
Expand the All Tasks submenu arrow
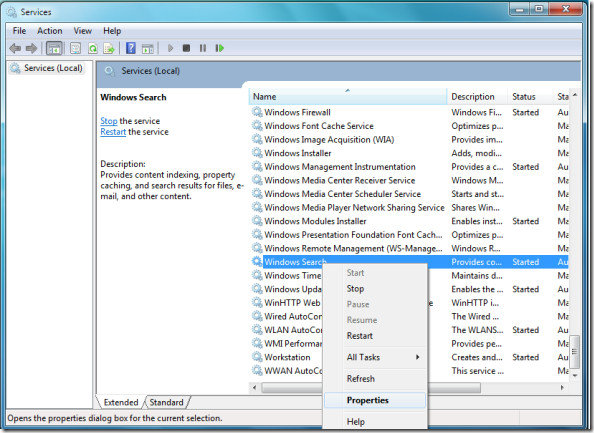tap(417, 357)
